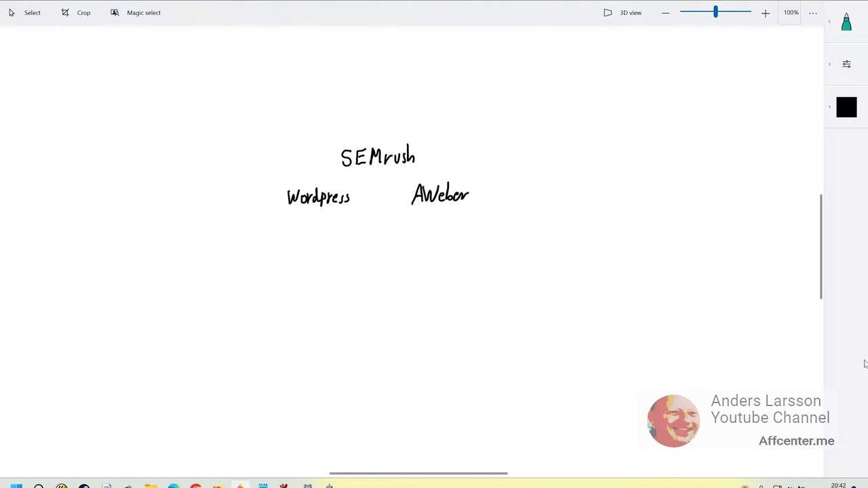This screenshot has height=488, width=868.
Task: Click the handwritten AWeber text
Action: (440, 195)
